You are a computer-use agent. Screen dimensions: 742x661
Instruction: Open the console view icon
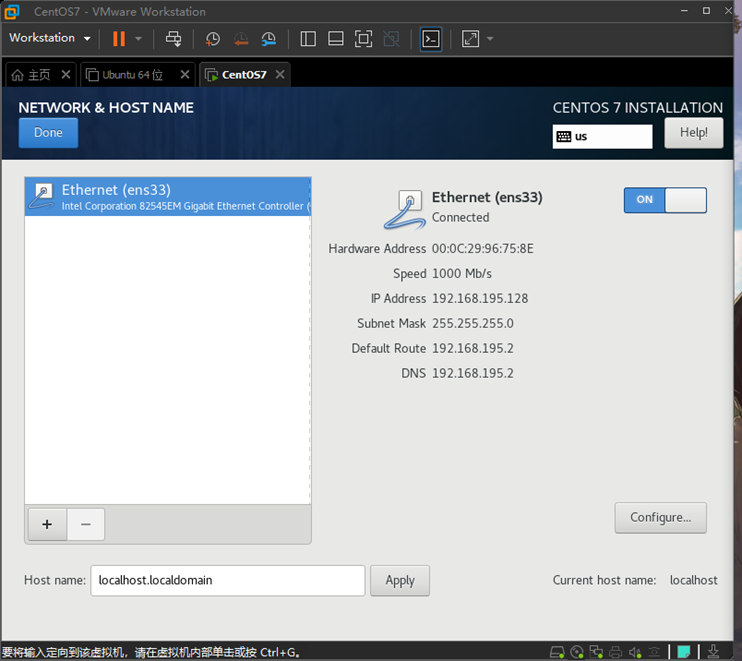pos(431,39)
